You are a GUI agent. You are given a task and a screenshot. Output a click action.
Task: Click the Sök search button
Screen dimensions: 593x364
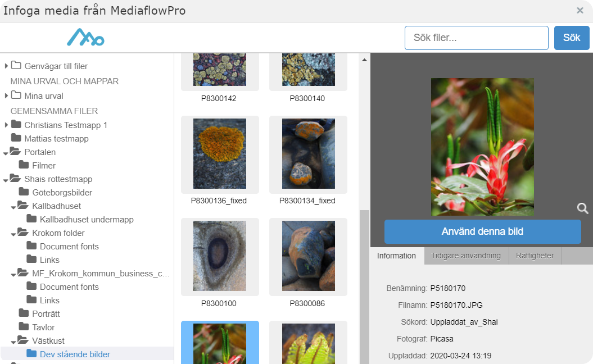(x=572, y=38)
